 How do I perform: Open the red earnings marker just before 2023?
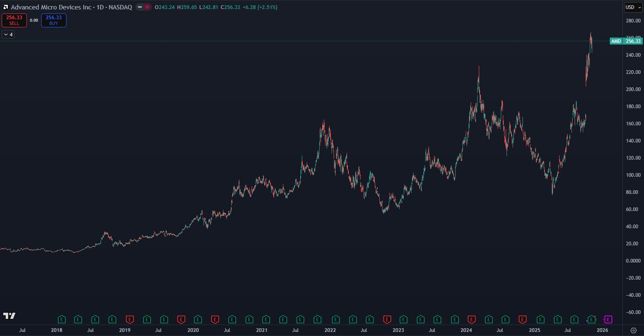coord(387,320)
